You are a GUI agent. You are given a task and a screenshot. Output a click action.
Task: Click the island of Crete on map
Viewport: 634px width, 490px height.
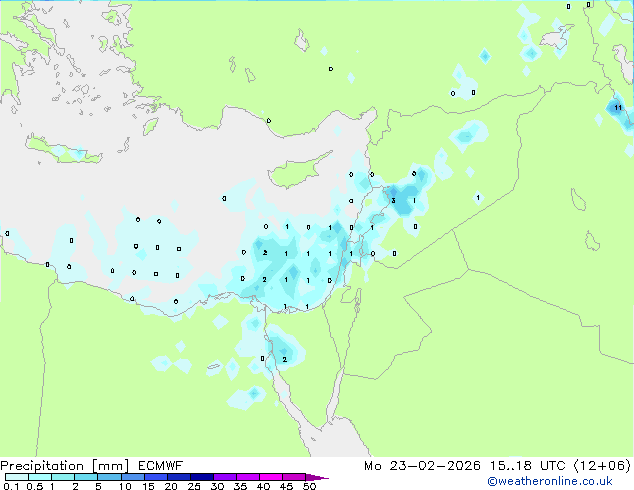click(x=63, y=151)
